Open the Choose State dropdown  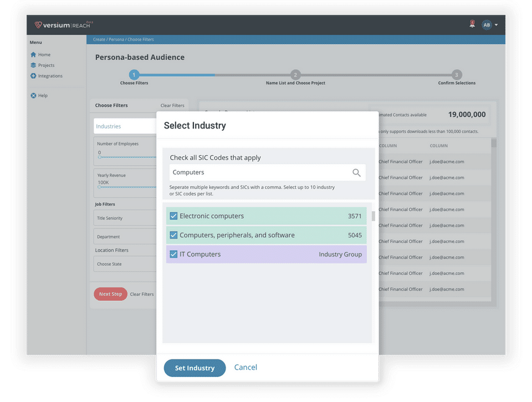click(x=125, y=264)
